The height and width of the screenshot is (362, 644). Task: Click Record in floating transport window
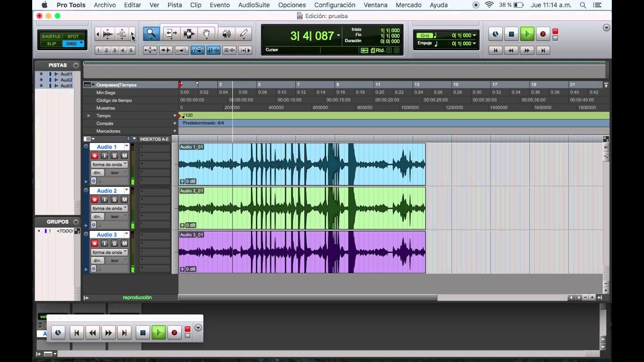tap(174, 332)
